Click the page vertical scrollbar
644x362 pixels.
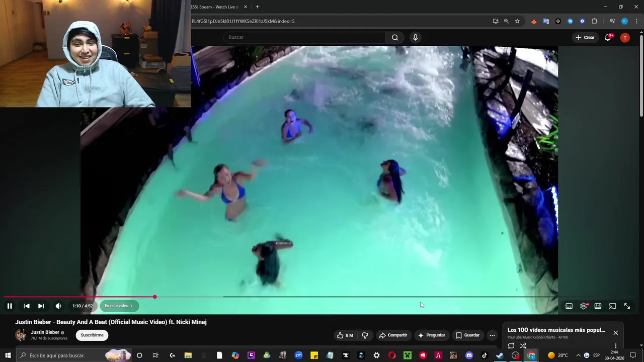click(x=641, y=75)
